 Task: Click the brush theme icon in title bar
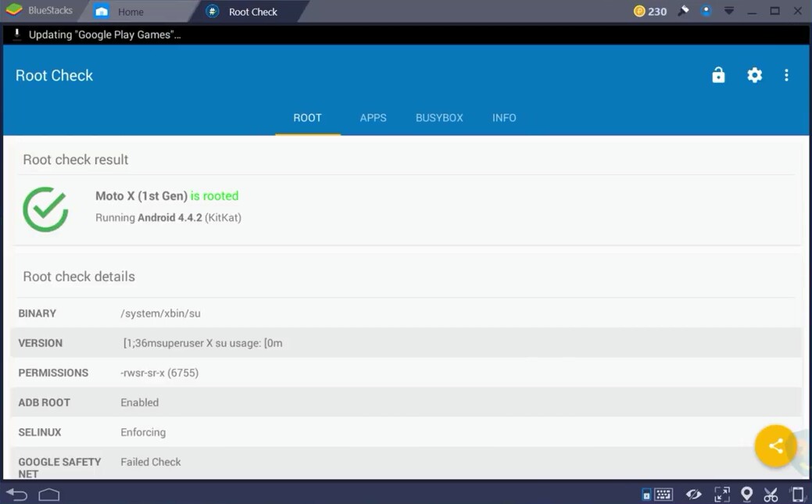coord(683,11)
